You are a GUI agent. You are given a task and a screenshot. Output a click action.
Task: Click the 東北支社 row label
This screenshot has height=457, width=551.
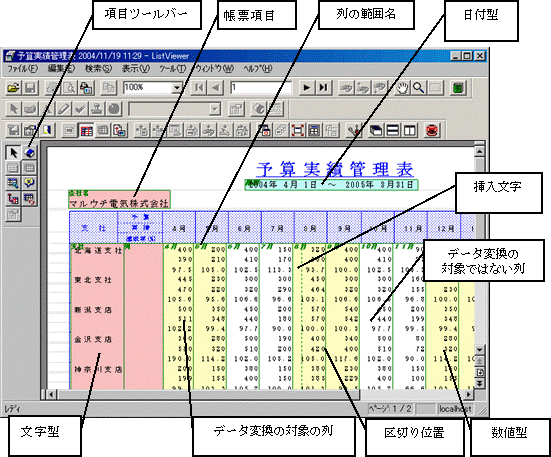coord(93,280)
